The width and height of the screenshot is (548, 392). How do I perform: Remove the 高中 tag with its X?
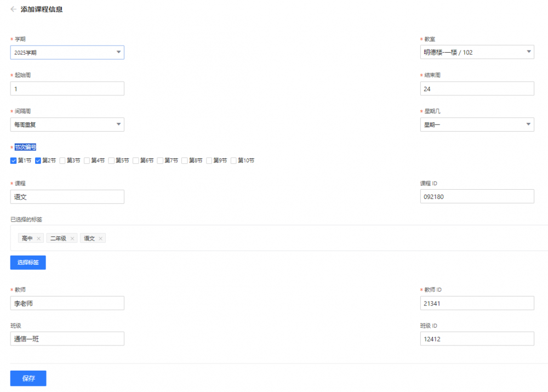[38, 238]
